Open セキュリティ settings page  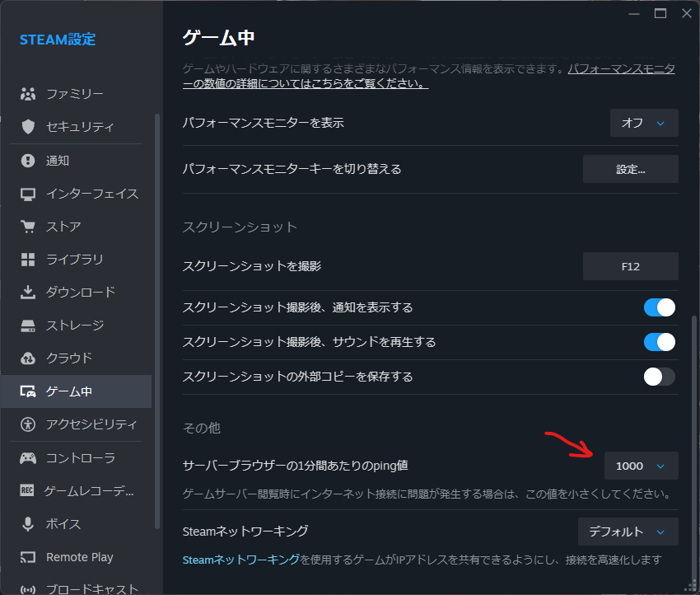[76, 127]
